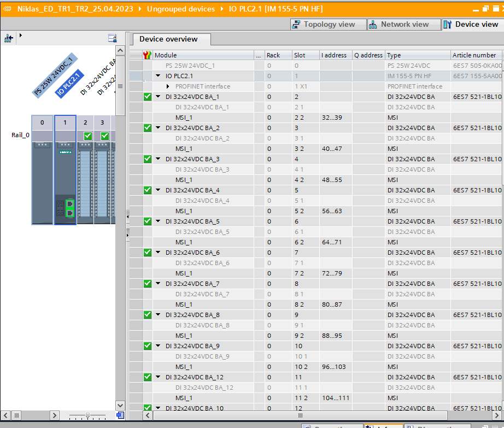The image size is (504, 428).
Task: Click green status check of DI 32x24VDC BA_7
Action: (148, 284)
